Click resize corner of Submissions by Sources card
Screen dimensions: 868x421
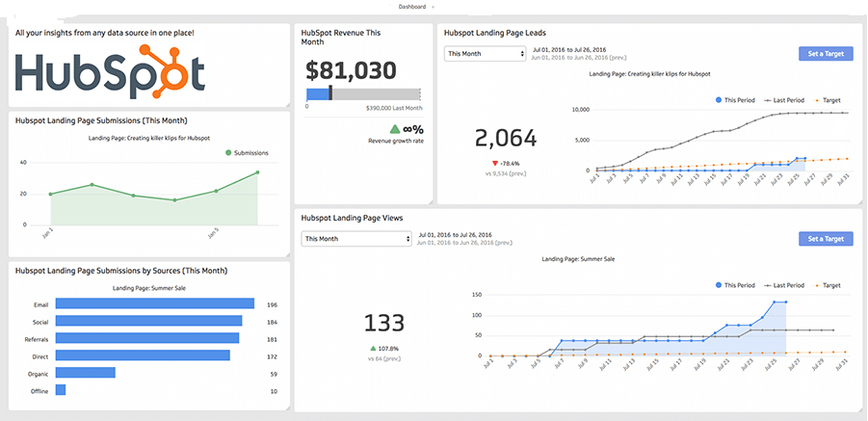pyautogui.click(x=286, y=408)
